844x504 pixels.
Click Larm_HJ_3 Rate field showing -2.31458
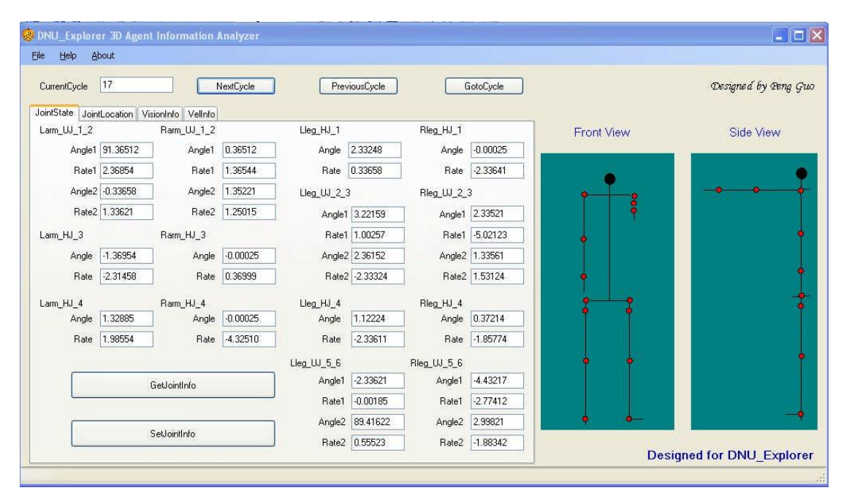click(126, 276)
